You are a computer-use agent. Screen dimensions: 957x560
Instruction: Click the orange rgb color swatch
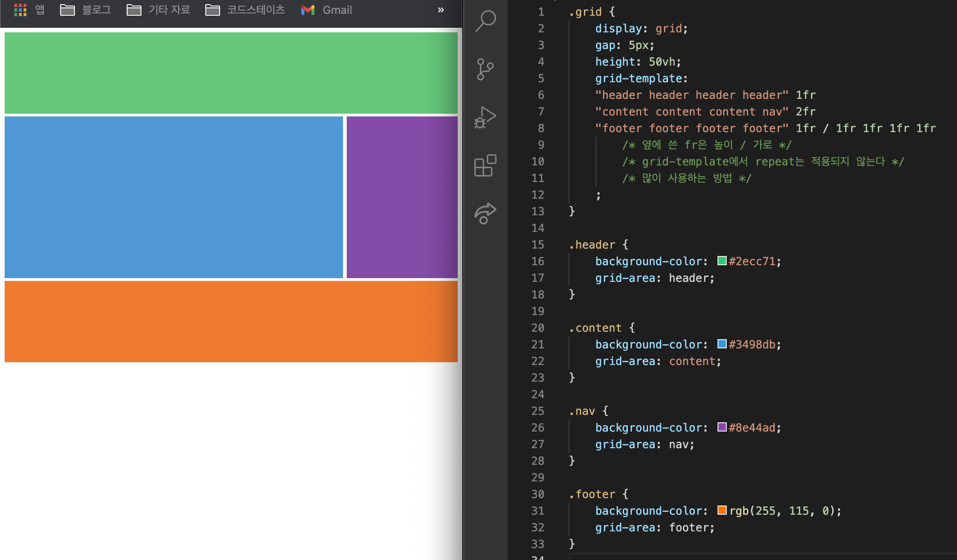click(722, 510)
